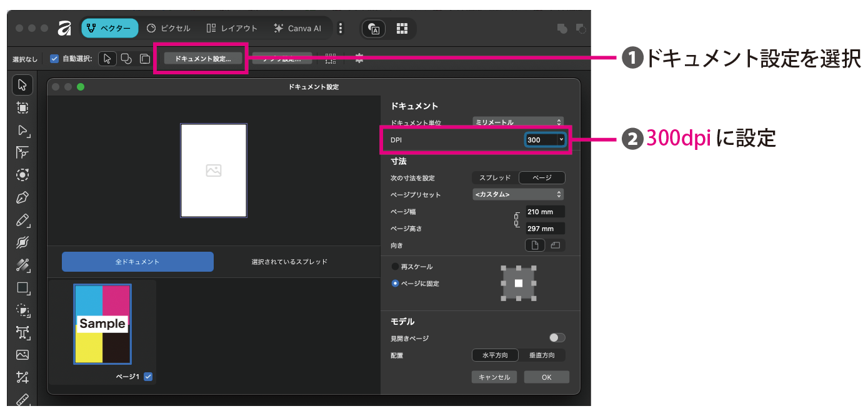868x416 pixels.
Task: Uncheck the 自動選択 checkbox
Action: (54, 59)
